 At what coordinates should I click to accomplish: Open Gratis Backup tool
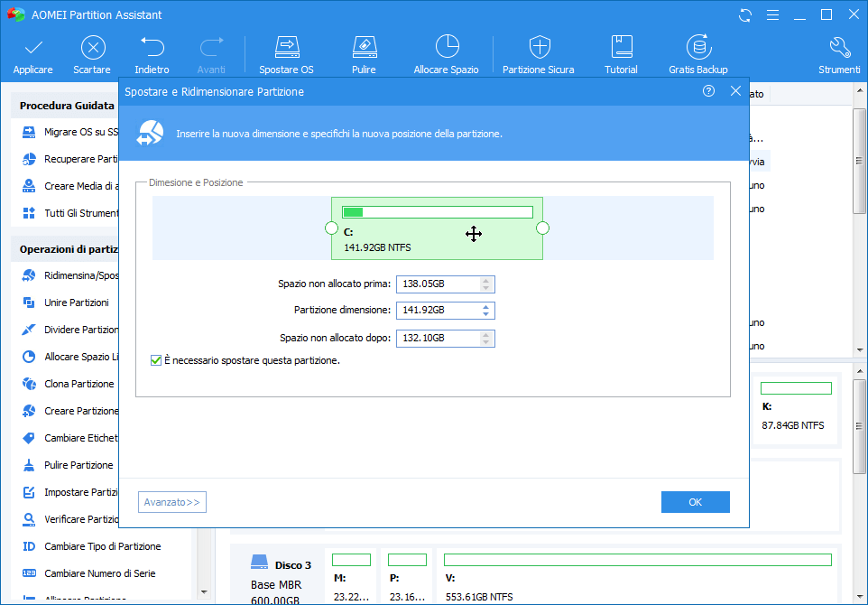[x=698, y=55]
